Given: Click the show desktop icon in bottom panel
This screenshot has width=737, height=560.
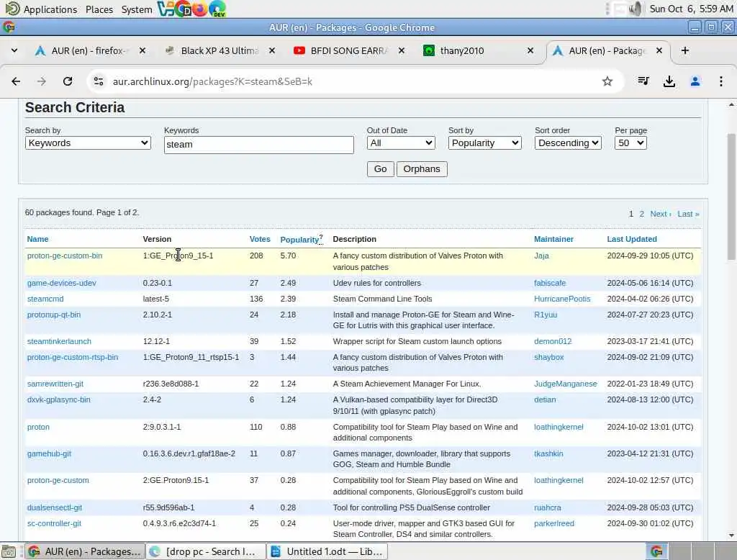Looking at the screenshot, I should click(9, 551).
